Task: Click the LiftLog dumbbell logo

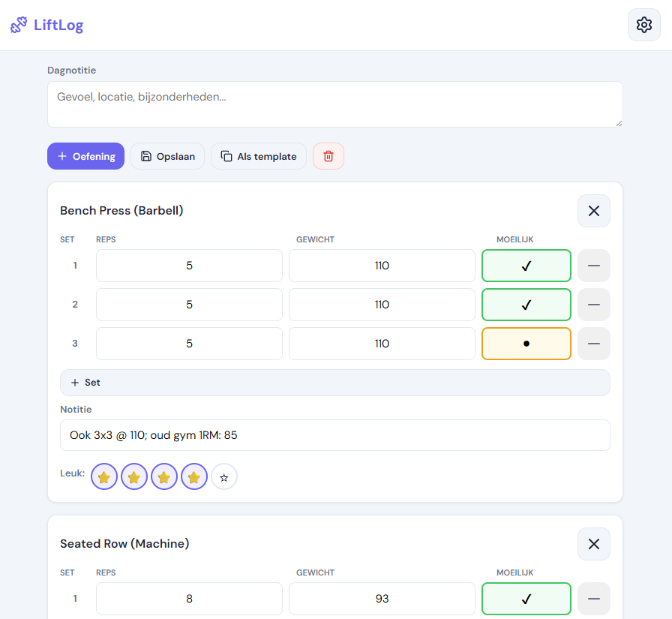Action: pos(18,24)
